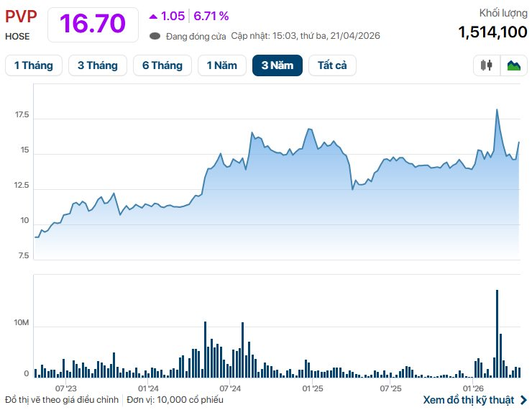Click the price peak on the chart
This screenshot has width=532, height=410.
(x=497, y=110)
